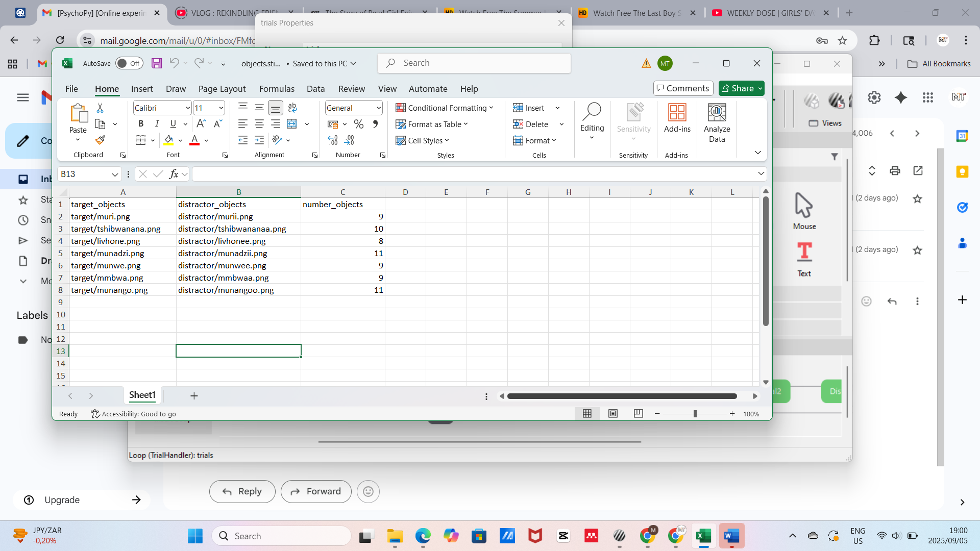Screen dimensions: 980x551
Task: Click the Increase Font Size icon
Action: point(201,124)
